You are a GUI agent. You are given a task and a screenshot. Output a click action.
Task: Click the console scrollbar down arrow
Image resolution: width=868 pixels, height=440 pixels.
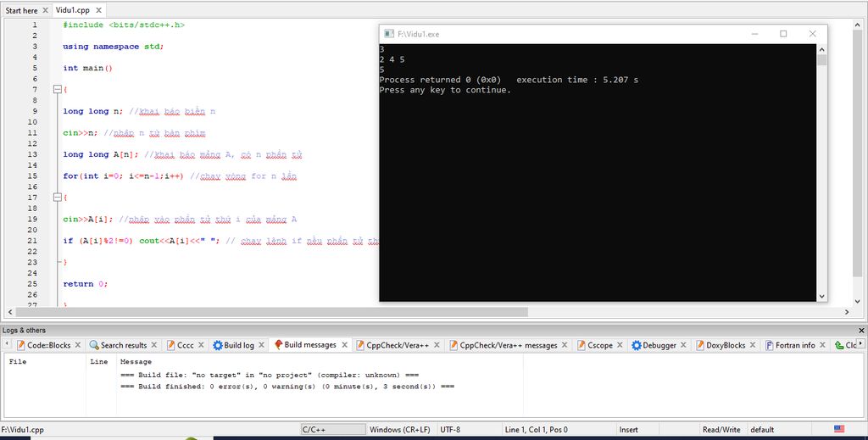tap(821, 296)
